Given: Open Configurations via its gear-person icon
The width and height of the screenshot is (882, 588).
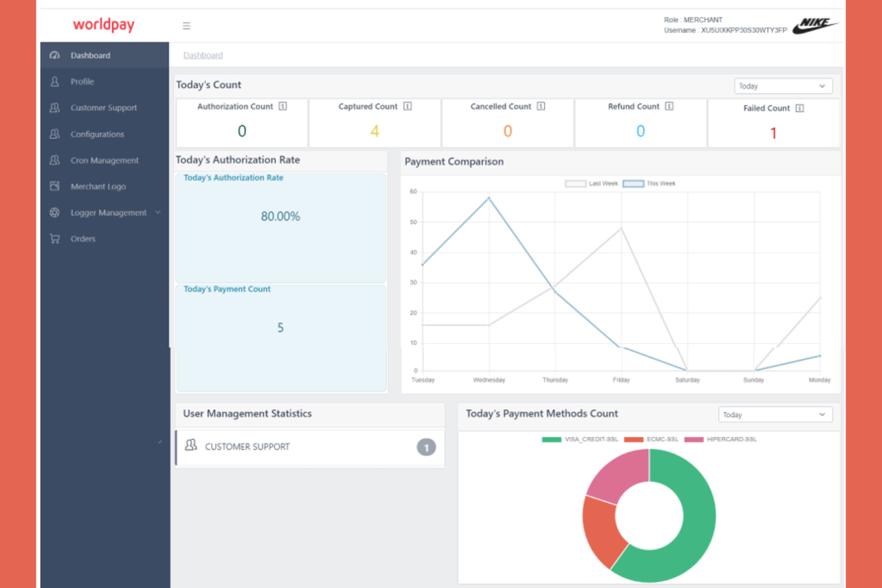Looking at the screenshot, I should point(54,134).
